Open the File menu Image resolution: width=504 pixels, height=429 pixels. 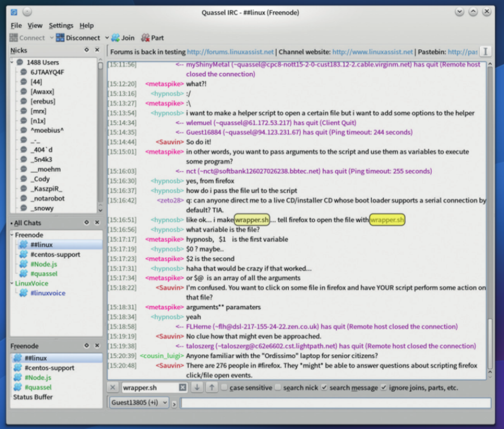pos(16,25)
